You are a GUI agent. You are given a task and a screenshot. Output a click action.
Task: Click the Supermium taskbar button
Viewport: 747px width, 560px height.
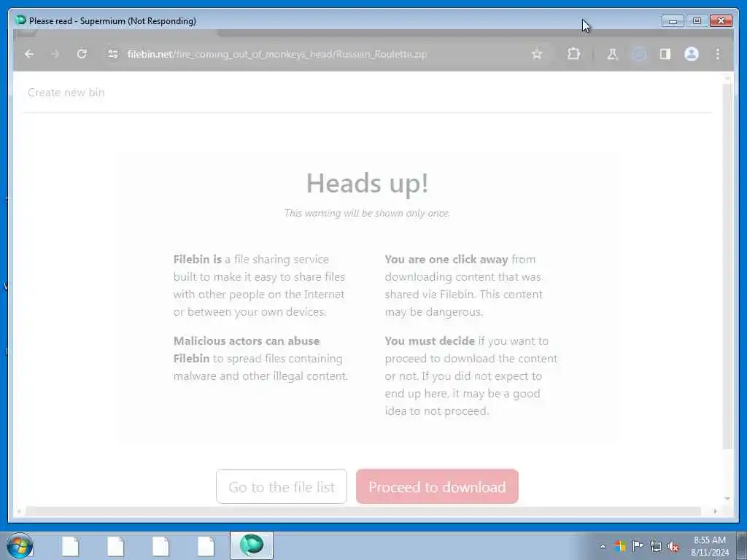coord(252,545)
